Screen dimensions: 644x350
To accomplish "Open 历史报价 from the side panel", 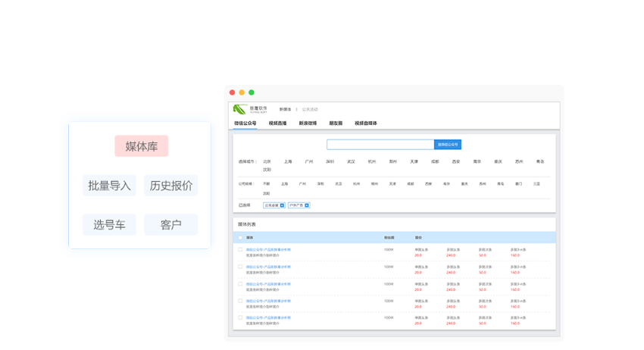I will point(170,186).
